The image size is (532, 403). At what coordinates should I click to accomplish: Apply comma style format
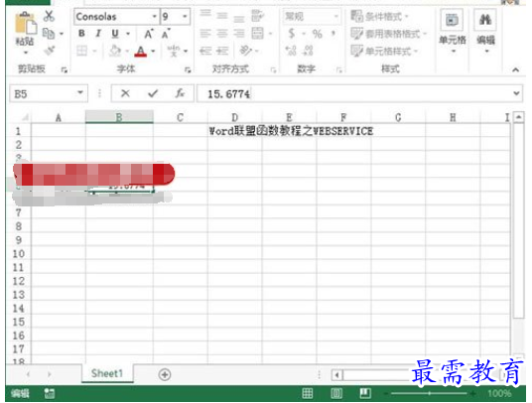tap(333, 33)
